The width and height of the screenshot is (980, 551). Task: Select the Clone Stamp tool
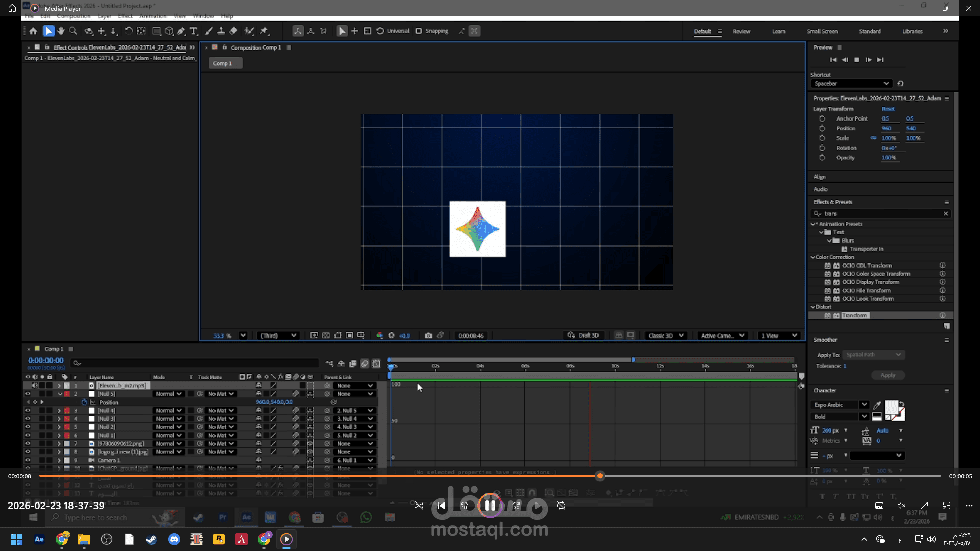tap(221, 31)
